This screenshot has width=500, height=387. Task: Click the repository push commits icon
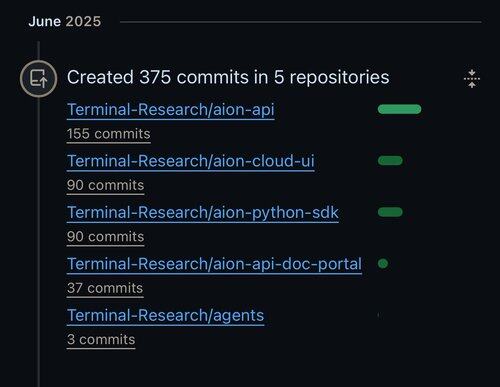(38, 79)
